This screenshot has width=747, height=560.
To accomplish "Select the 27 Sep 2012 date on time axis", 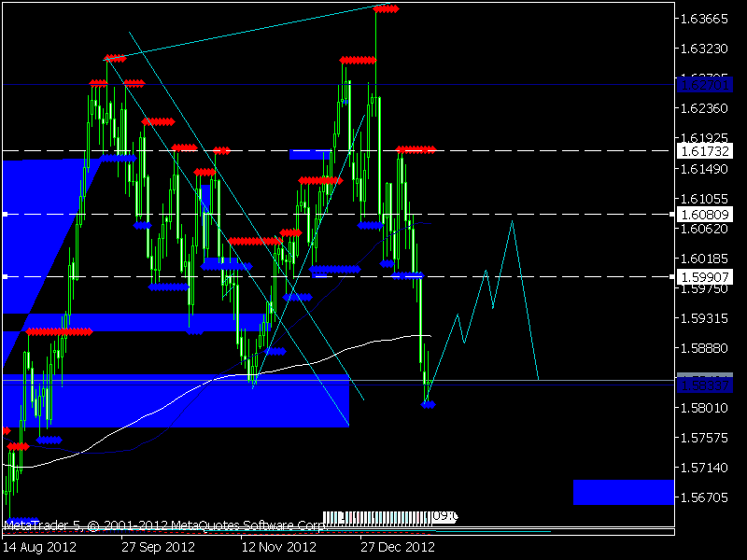I will (x=158, y=547).
